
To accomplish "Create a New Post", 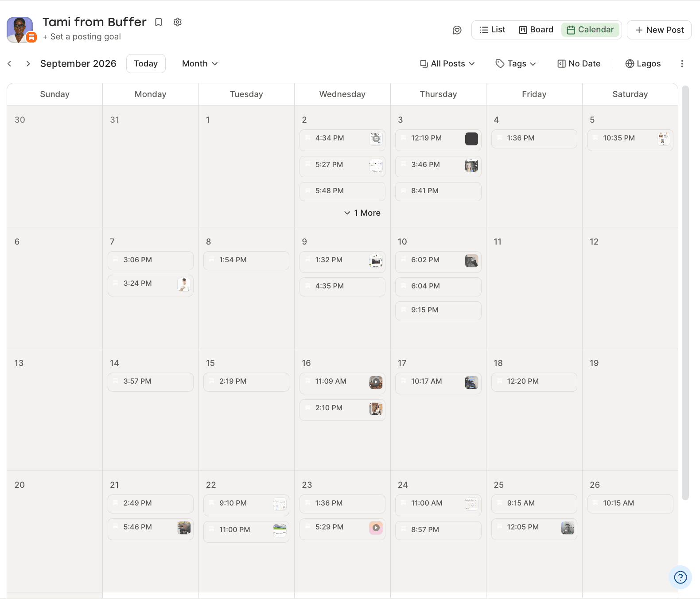I will pos(659,30).
